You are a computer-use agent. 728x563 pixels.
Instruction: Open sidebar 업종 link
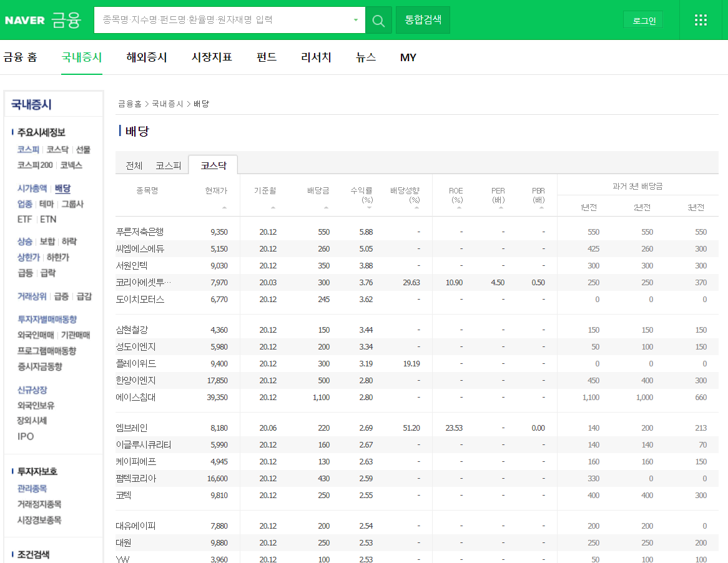tap(24, 203)
